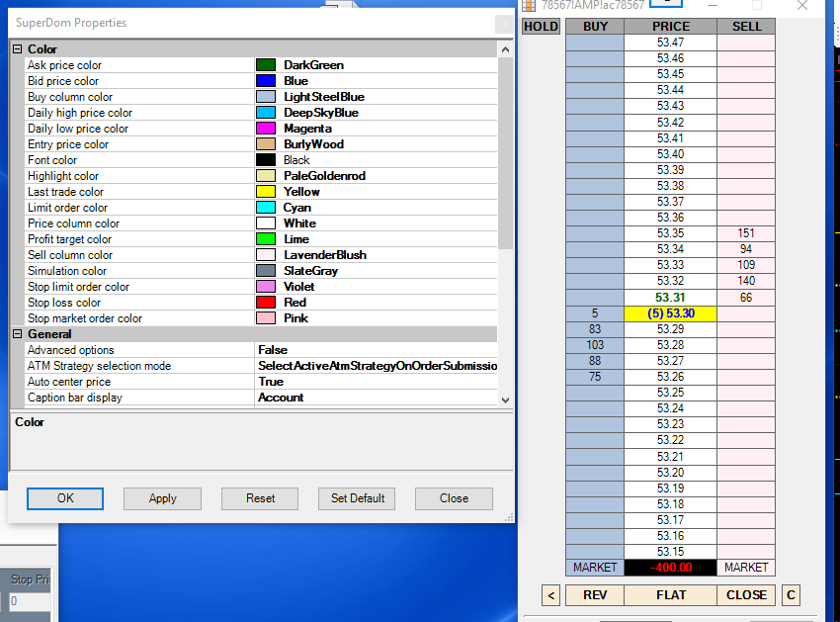Click the Cyan limit order swatch
This screenshot has width=840, height=622.
tap(266, 208)
